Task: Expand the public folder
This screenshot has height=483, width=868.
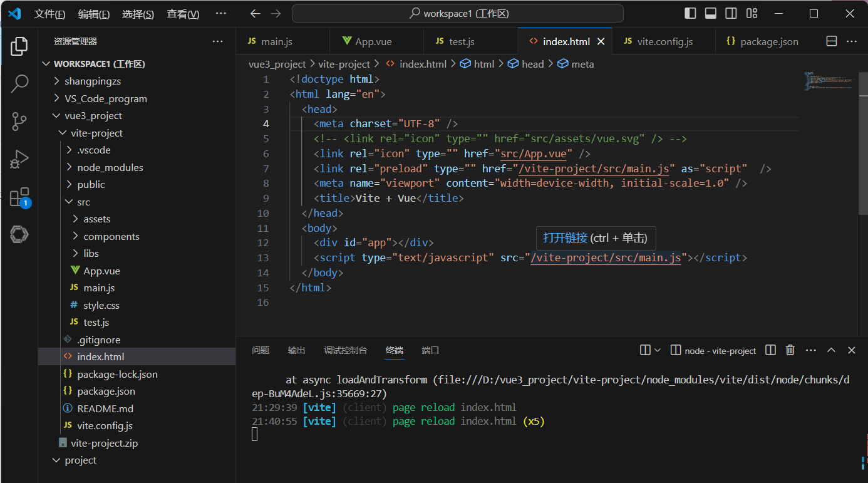Action: [137, 185]
